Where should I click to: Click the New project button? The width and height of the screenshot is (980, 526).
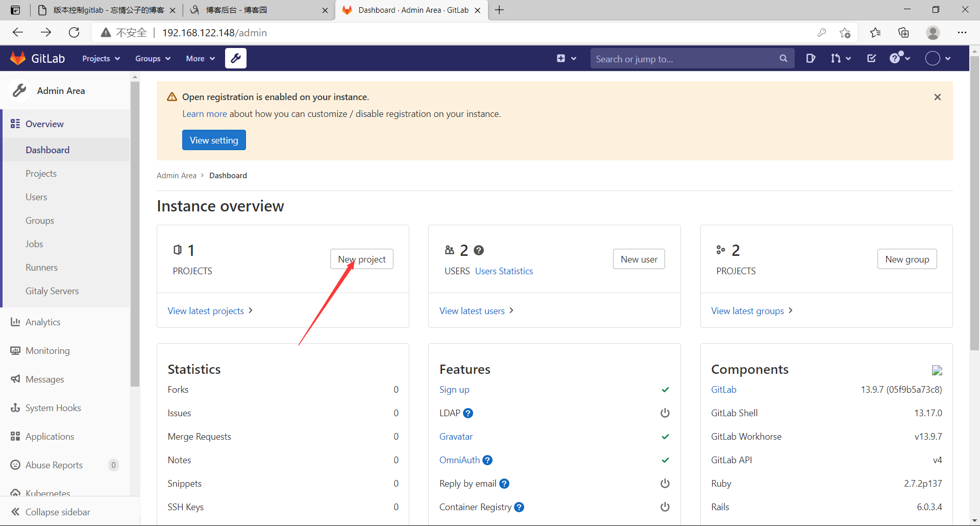point(362,259)
